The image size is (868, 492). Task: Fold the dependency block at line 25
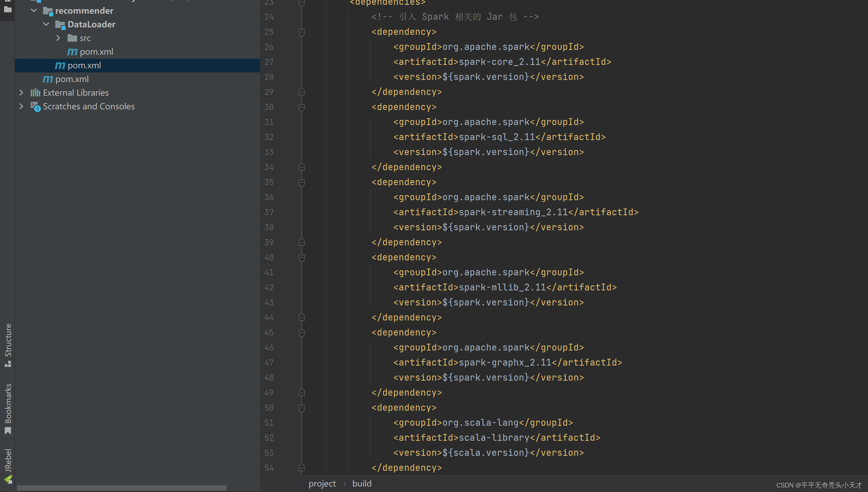[301, 32]
